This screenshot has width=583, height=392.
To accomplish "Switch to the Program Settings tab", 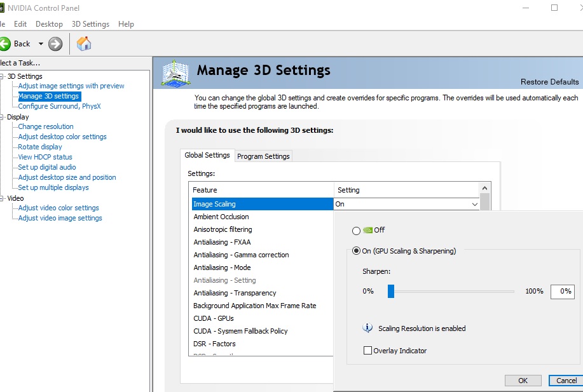I will pyautogui.click(x=263, y=156).
